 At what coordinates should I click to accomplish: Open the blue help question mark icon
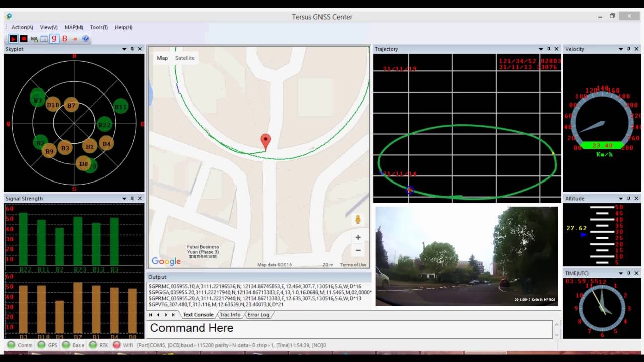click(86, 39)
